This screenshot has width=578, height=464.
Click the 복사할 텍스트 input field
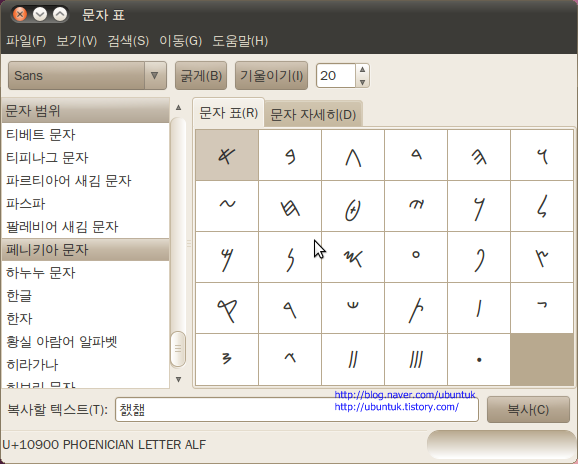pos(297,409)
